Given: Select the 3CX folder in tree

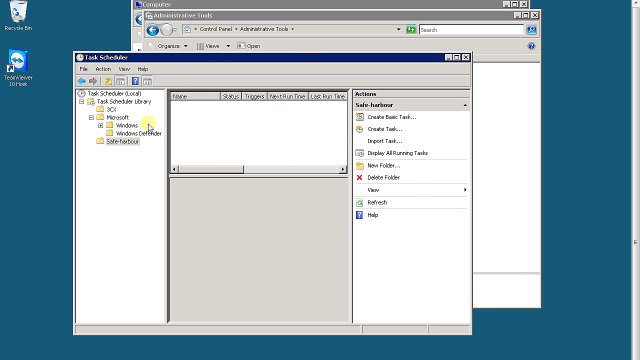Looking at the screenshot, I should pos(111,109).
